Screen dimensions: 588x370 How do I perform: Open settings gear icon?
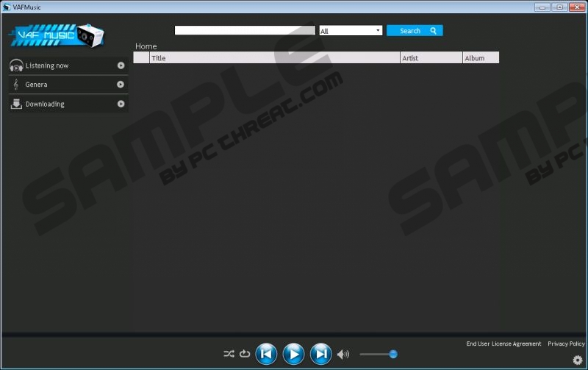point(578,360)
